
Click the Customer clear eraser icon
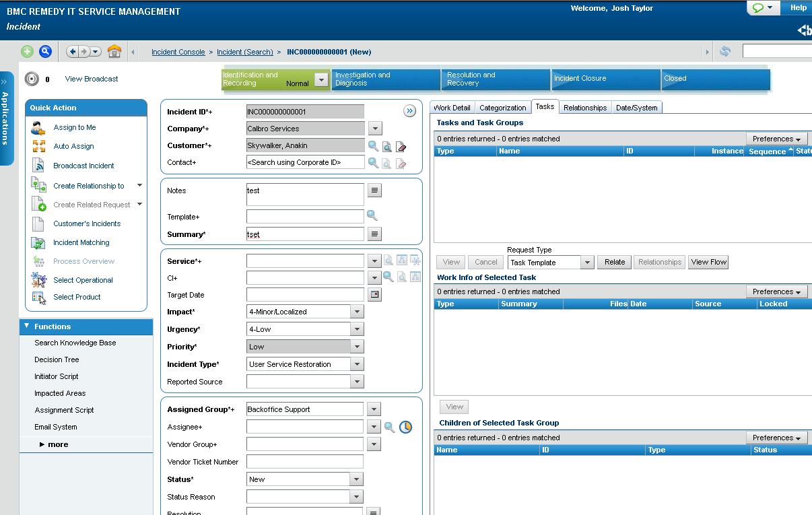tap(401, 146)
